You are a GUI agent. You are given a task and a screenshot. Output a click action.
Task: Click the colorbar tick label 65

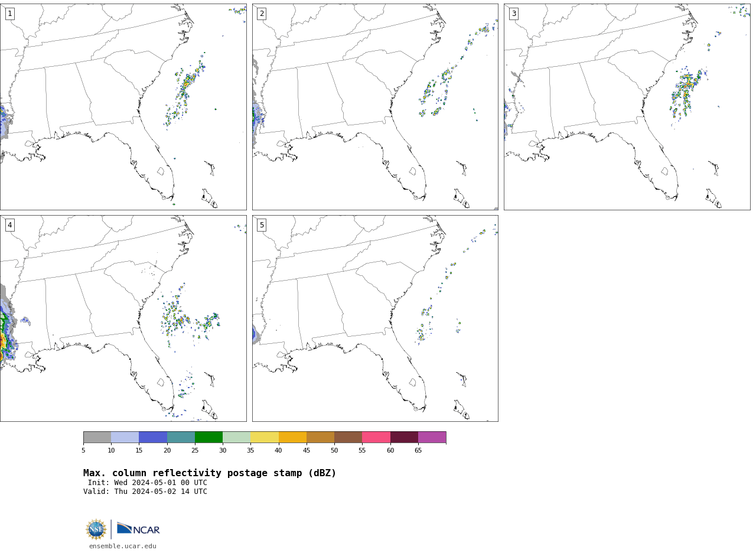click(x=418, y=451)
